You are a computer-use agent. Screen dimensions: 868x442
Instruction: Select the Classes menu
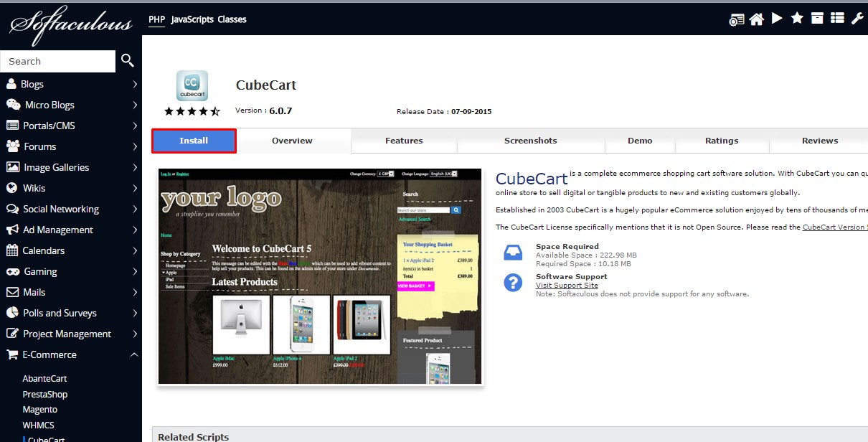coord(232,19)
